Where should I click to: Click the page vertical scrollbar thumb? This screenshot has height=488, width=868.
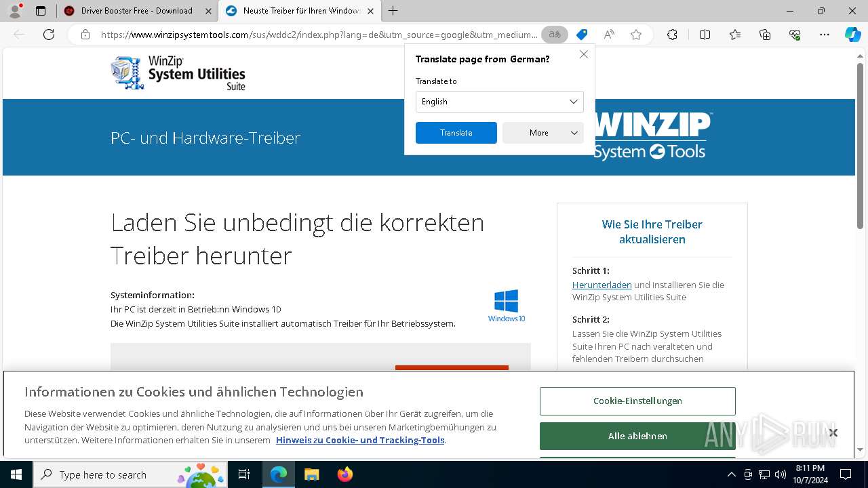coord(861,146)
